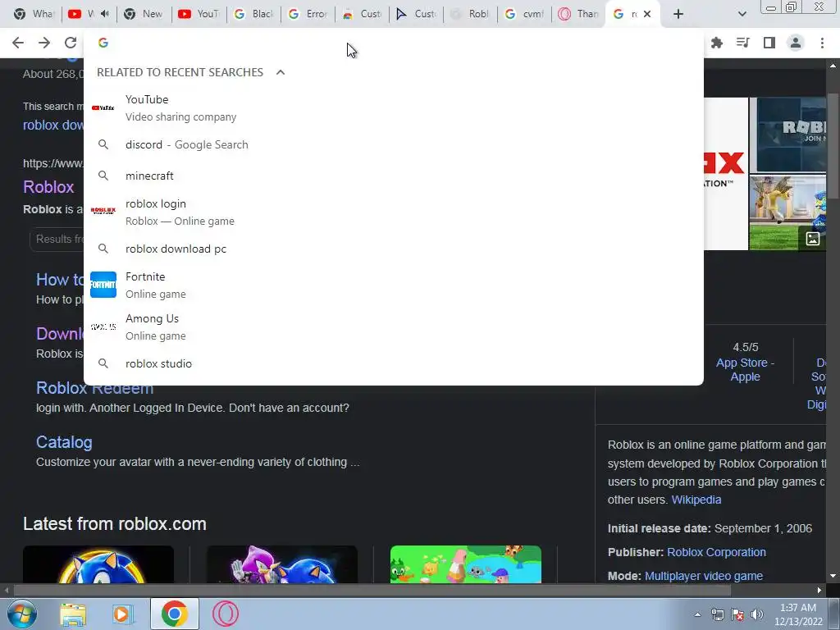840x630 pixels.
Task: Open the green pets news thumbnail
Action: [466, 564]
